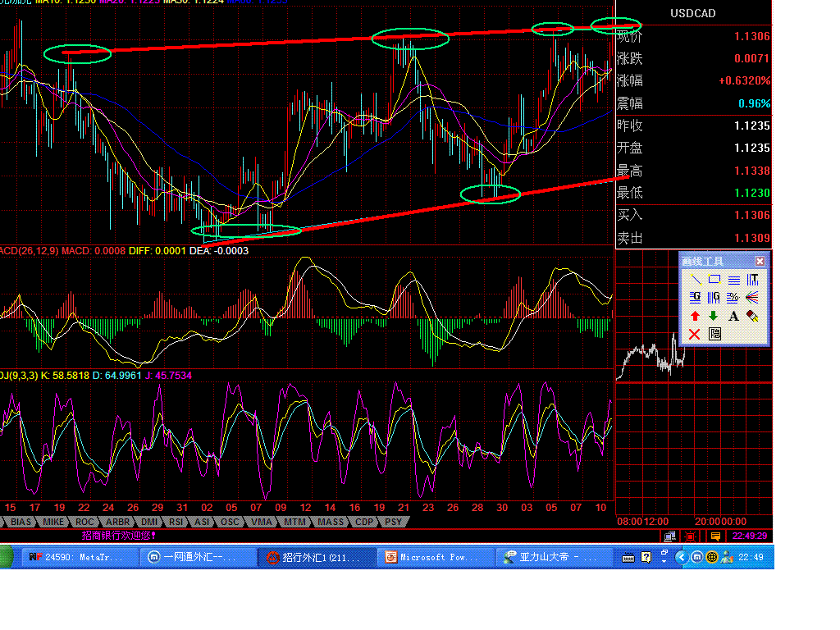Screen dimensions: 840x630
Task: Open the 亚力山大帝 chat taskbar window
Action: click(x=552, y=557)
